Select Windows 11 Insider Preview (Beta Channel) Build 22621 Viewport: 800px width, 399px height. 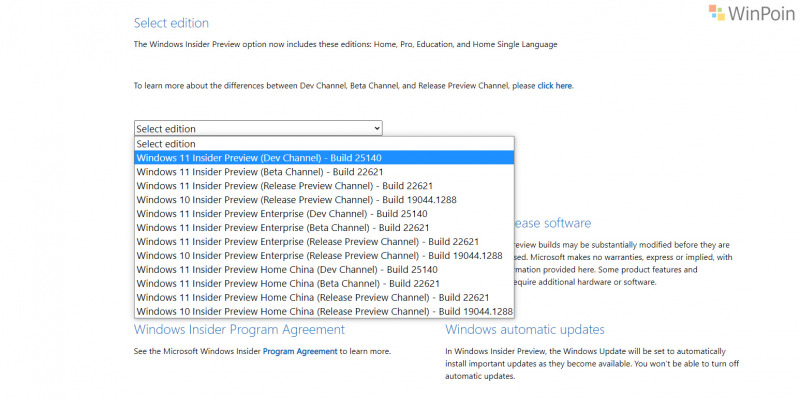tap(324, 172)
